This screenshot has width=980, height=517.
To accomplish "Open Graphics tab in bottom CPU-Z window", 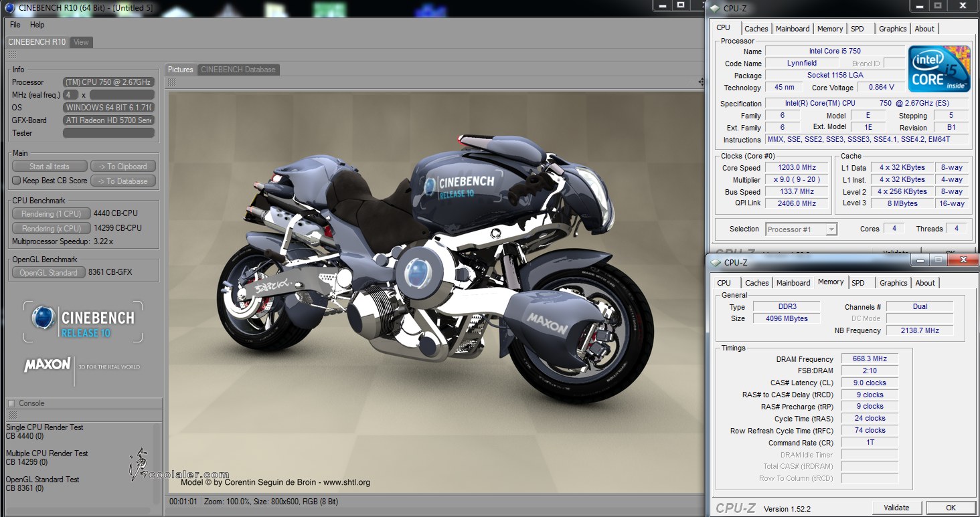I will coord(894,283).
